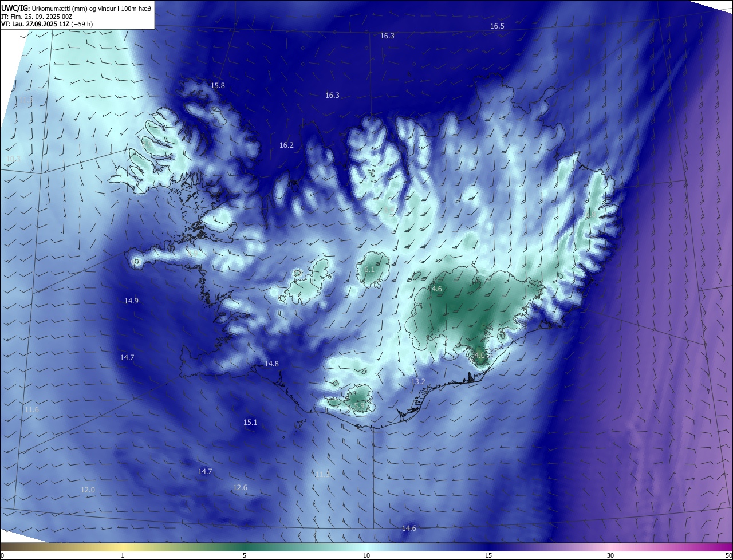Screen dimensions: 733x560
Task: Select the 12.0 value label
Action: [x=88, y=490]
